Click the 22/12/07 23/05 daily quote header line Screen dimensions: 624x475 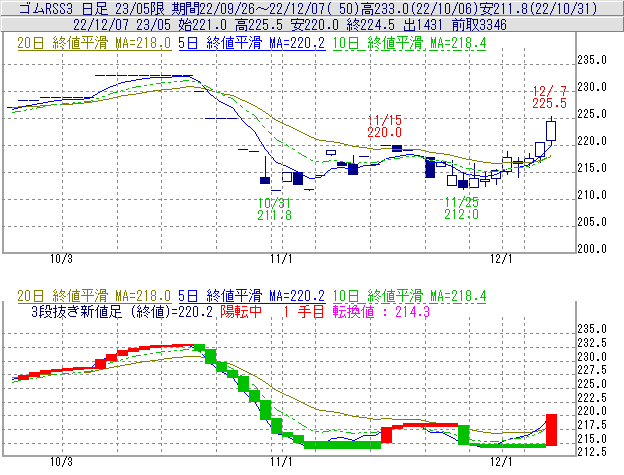[290, 25]
